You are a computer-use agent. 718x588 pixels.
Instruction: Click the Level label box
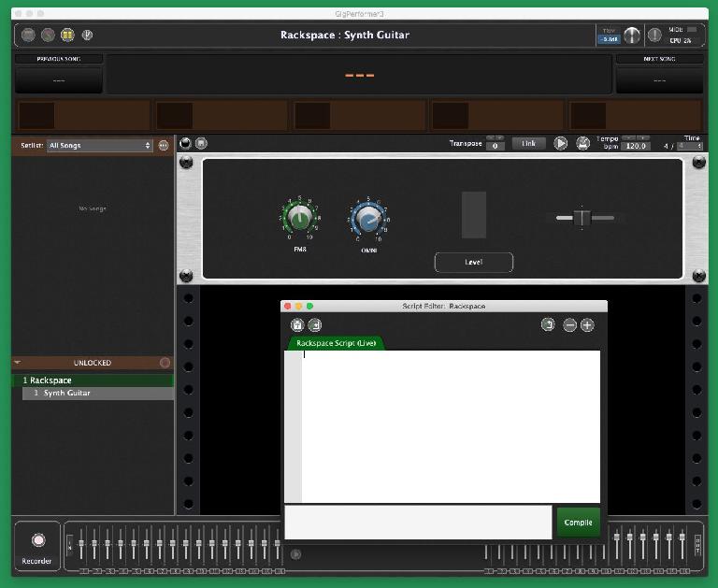[x=473, y=263]
